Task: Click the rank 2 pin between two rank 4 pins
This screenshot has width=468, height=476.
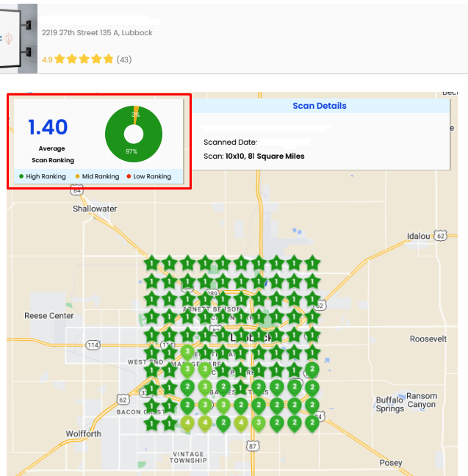Action: [x=223, y=424]
